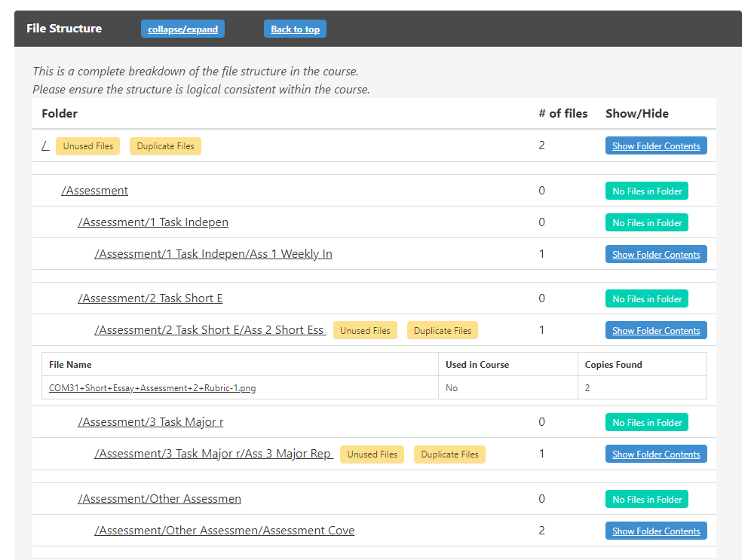
Task: Open /Assessment/1 Task Indepen folder
Action: point(153,222)
